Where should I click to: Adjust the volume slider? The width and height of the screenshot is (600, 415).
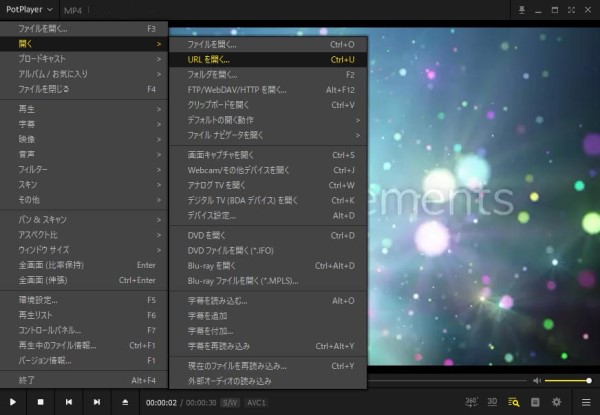point(568,381)
